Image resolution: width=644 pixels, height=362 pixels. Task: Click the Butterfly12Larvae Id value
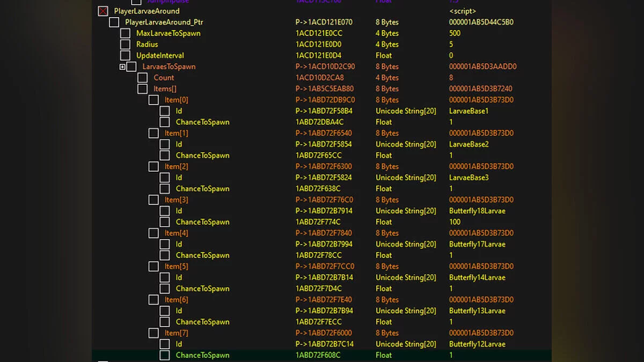pos(477,344)
